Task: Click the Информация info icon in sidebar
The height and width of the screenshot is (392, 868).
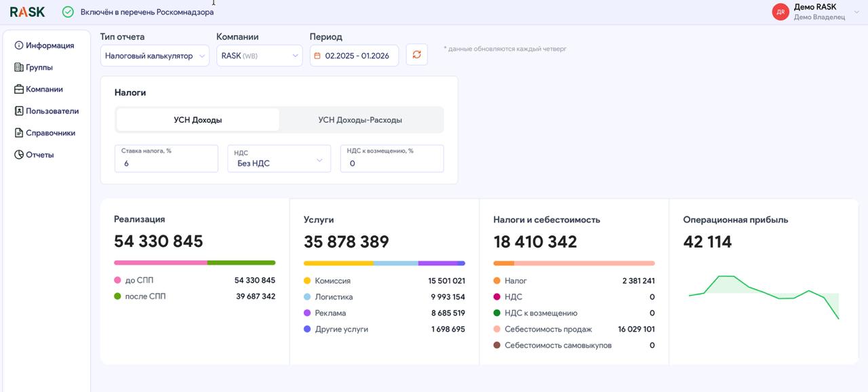Action: (19, 45)
